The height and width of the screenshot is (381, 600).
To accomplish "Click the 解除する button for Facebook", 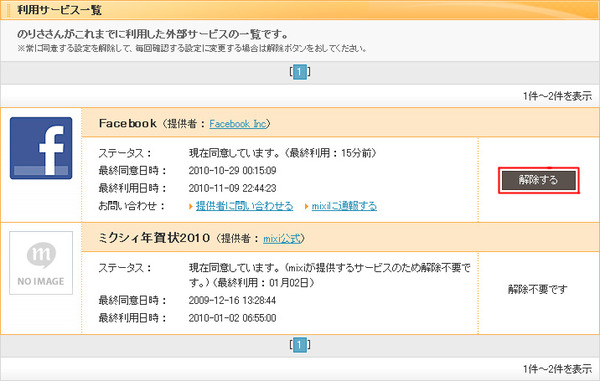I will (x=538, y=180).
